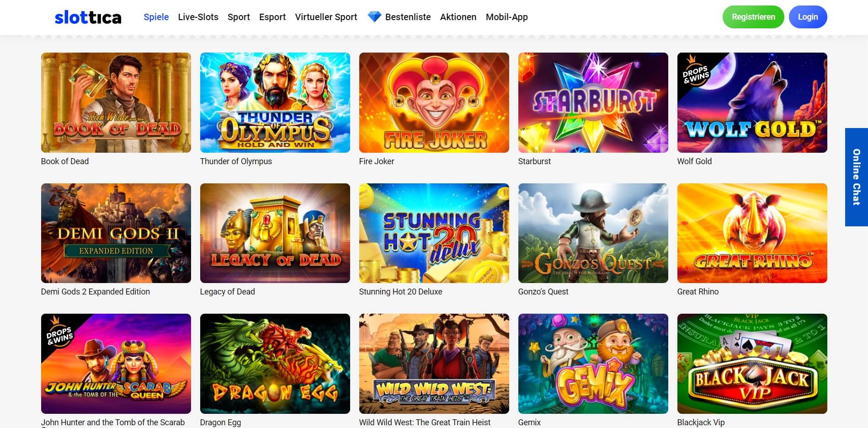
Task: Launch Dragon Egg game thumbnail
Action: point(275,364)
